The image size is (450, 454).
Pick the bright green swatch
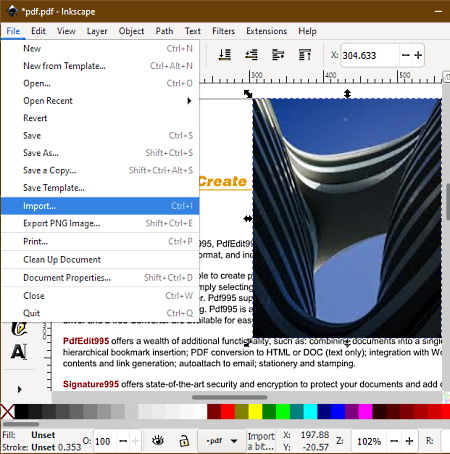(x=283, y=412)
